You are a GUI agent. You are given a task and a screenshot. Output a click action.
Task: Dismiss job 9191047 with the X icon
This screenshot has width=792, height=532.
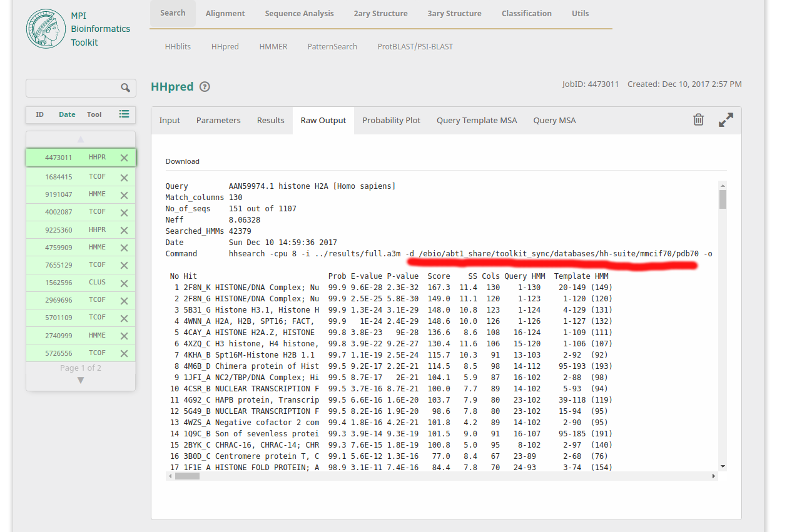[124, 194]
